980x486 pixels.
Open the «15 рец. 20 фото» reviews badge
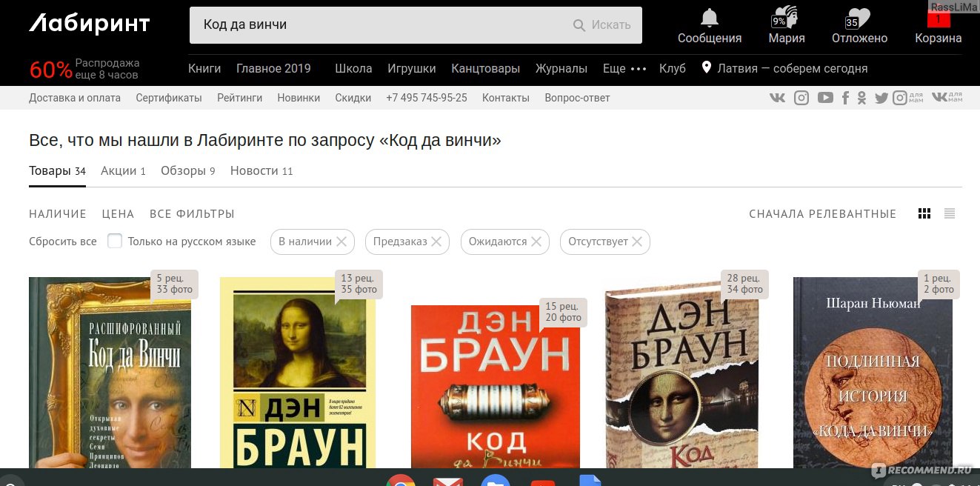(563, 312)
